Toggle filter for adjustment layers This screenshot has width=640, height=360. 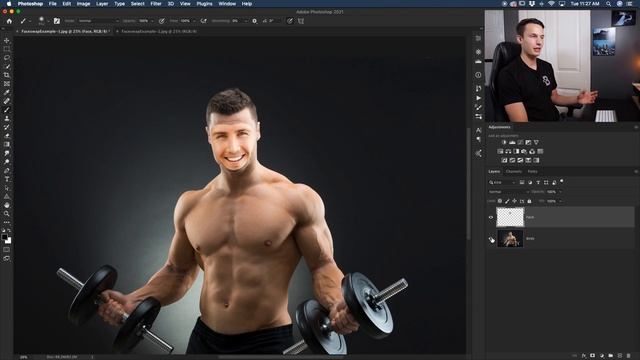pos(530,182)
